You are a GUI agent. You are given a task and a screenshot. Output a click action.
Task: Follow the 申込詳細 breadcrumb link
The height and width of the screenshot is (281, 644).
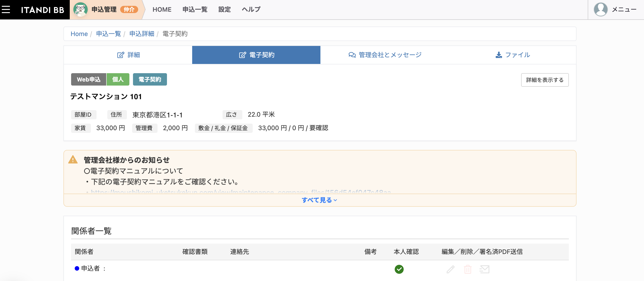click(142, 34)
